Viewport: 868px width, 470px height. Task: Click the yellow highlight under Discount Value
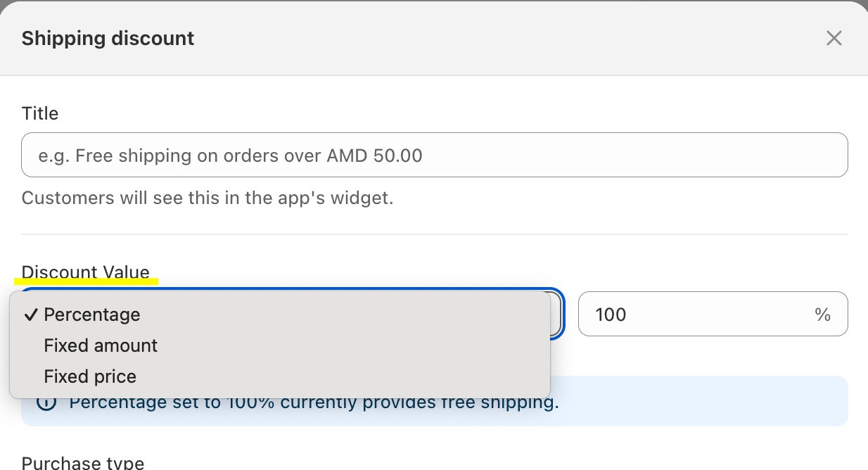(86, 282)
